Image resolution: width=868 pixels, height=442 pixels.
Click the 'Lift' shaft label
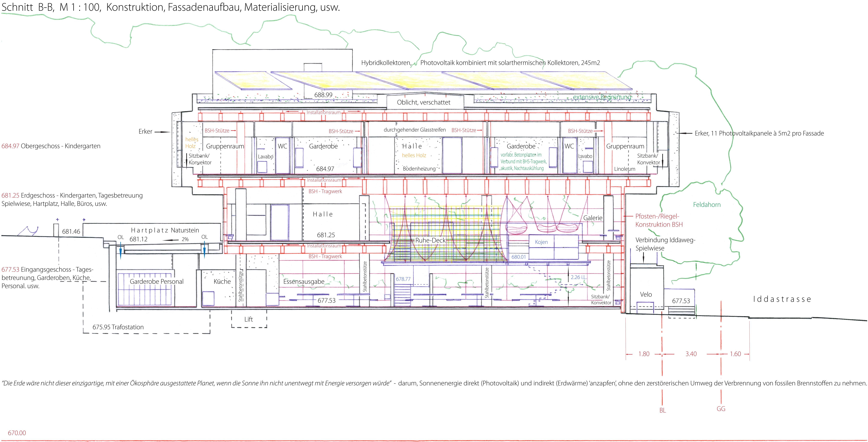248,319
